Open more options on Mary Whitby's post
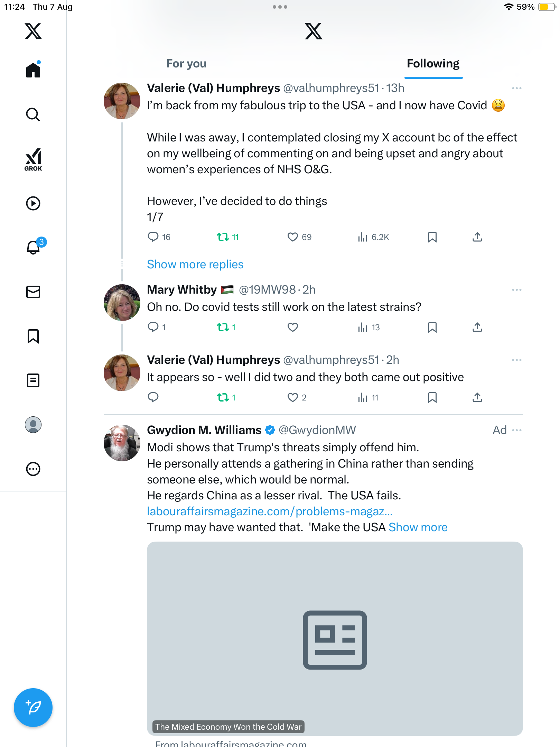This screenshot has width=560, height=747. [516, 290]
